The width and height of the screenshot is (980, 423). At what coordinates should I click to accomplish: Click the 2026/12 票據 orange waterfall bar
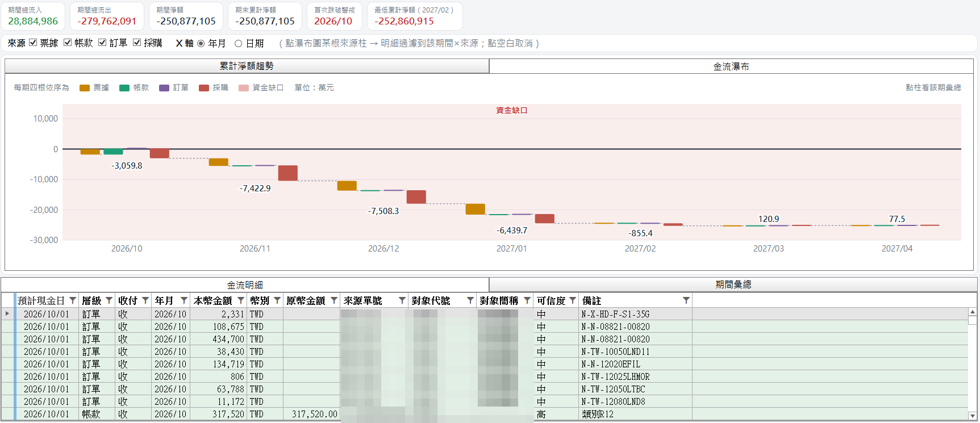[347, 186]
